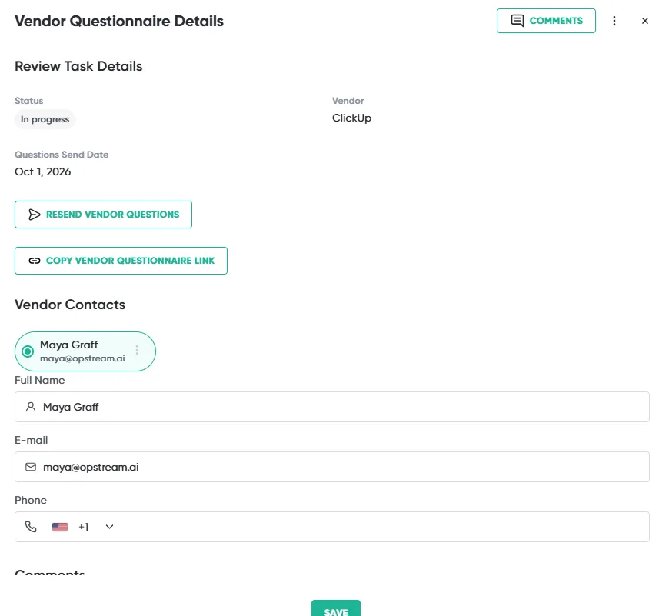Click the E-mail input field
672x616 pixels.
(x=331, y=467)
